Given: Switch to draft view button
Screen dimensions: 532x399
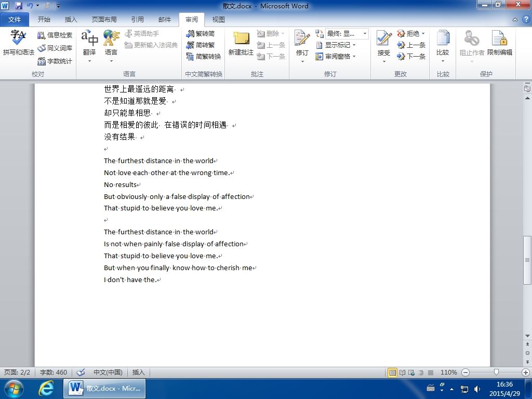Looking at the screenshot, I should pos(431,373).
